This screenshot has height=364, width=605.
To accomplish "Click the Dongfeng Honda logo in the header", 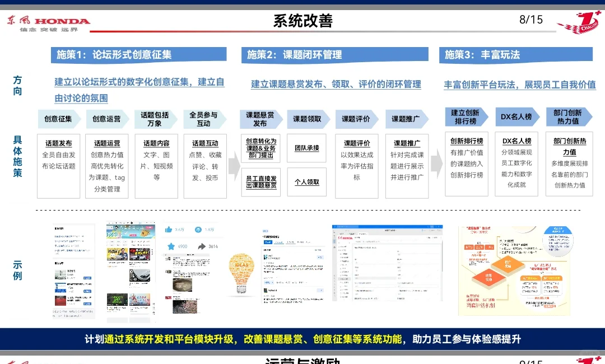I will coord(49,20).
